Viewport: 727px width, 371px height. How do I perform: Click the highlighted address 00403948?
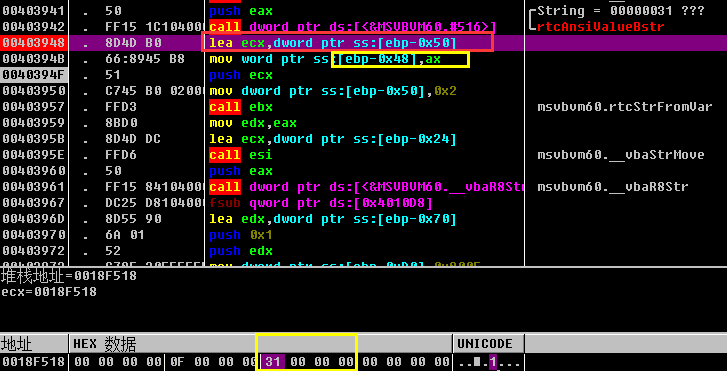(x=33, y=43)
